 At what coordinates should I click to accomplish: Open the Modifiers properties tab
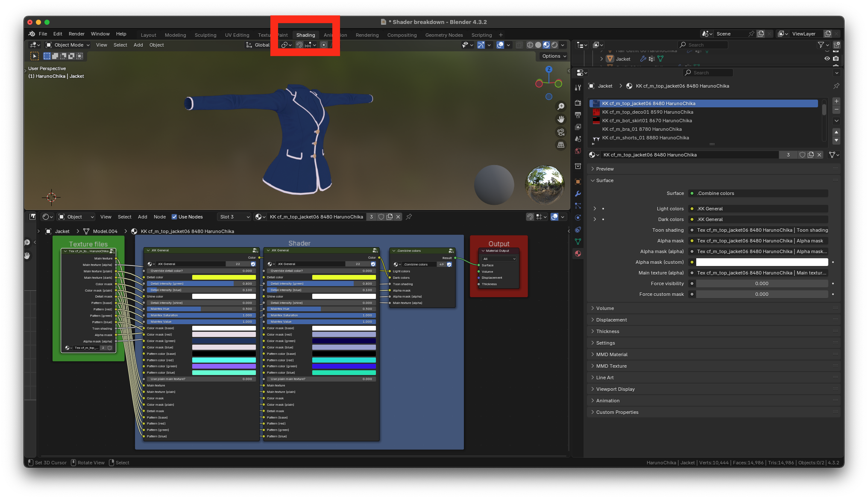pos(578,194)
